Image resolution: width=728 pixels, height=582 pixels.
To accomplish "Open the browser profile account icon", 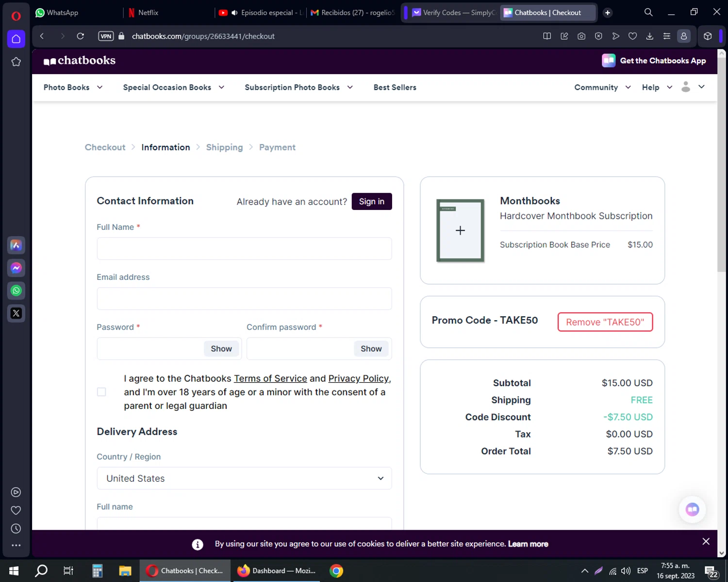I will tap(684, 36).
